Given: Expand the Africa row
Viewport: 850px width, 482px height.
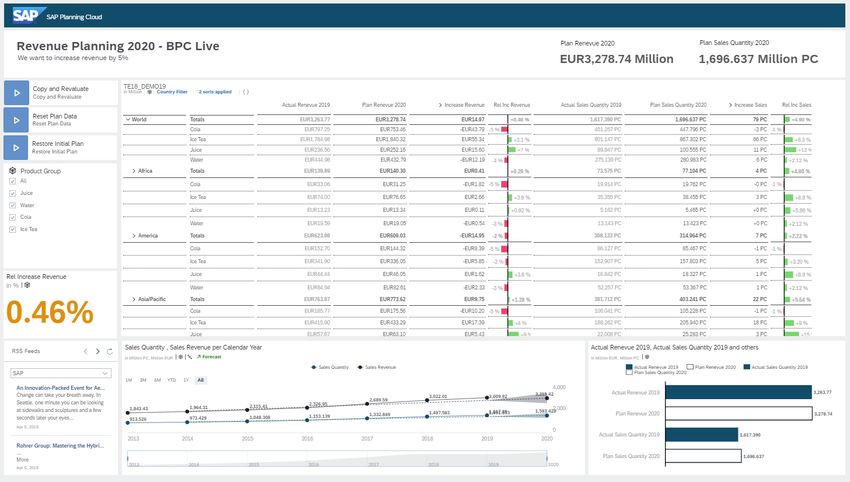Looking at the screenshot, I should click(x=134, y=171).
